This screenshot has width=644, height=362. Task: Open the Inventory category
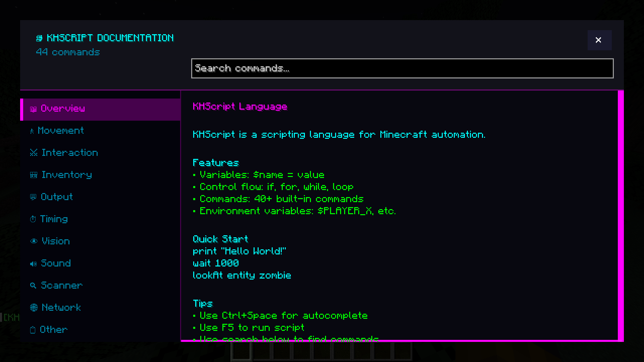[x=100, y=175]
